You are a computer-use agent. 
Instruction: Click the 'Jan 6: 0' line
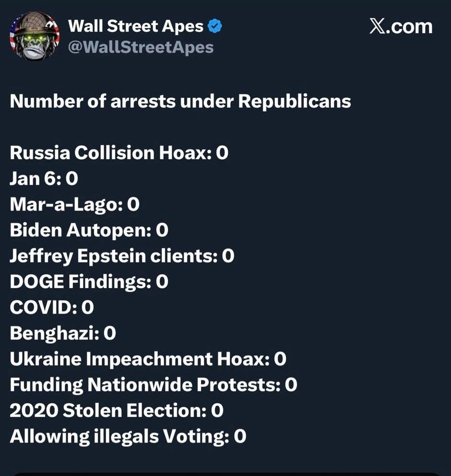(44, 179)
